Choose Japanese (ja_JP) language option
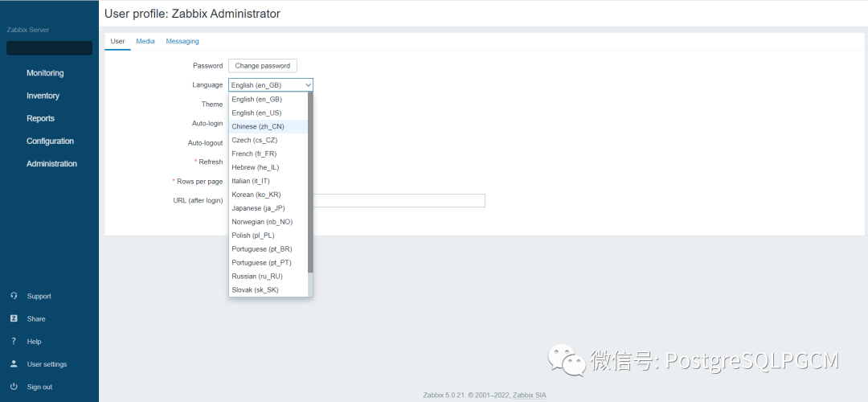868x402 pixels. [268, 208]
